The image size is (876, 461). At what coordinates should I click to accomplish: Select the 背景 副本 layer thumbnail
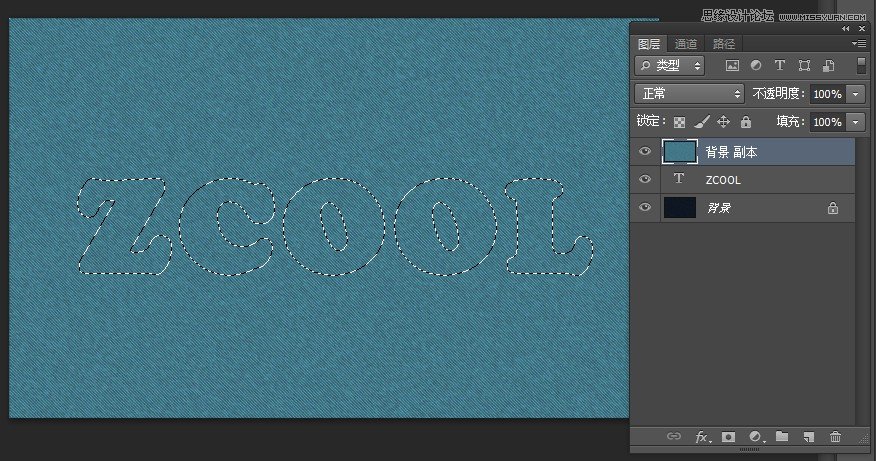click(680, 151)
